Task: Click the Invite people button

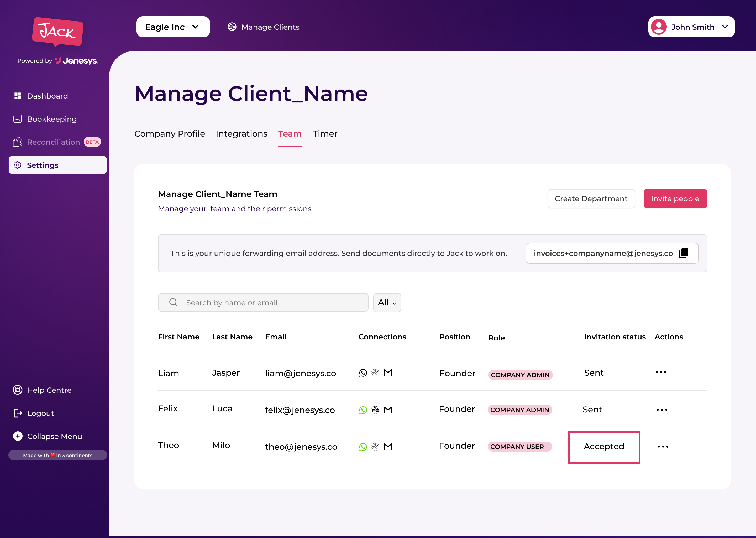Action: point(675,198)
